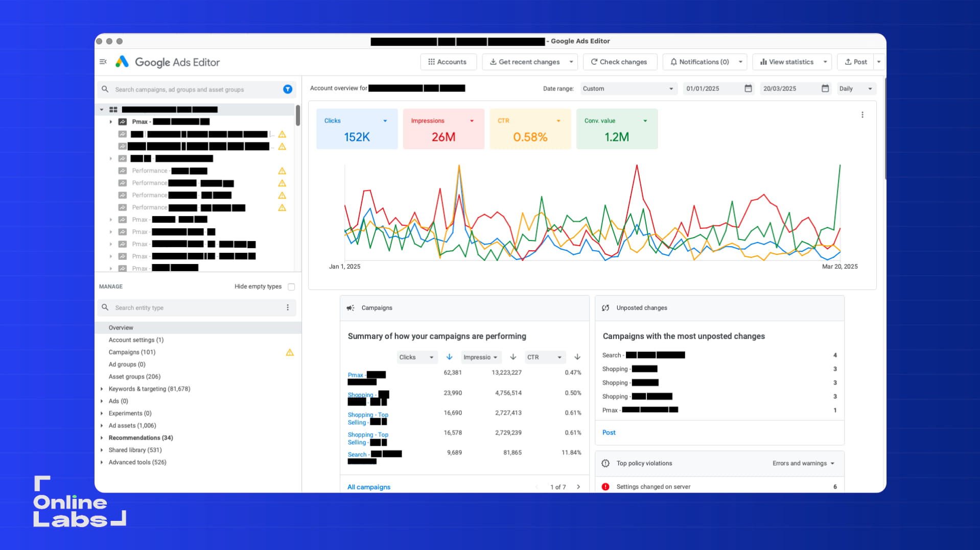Open chart more options menu
Screen dimensions: 980x550
click(x=862, y=115)
